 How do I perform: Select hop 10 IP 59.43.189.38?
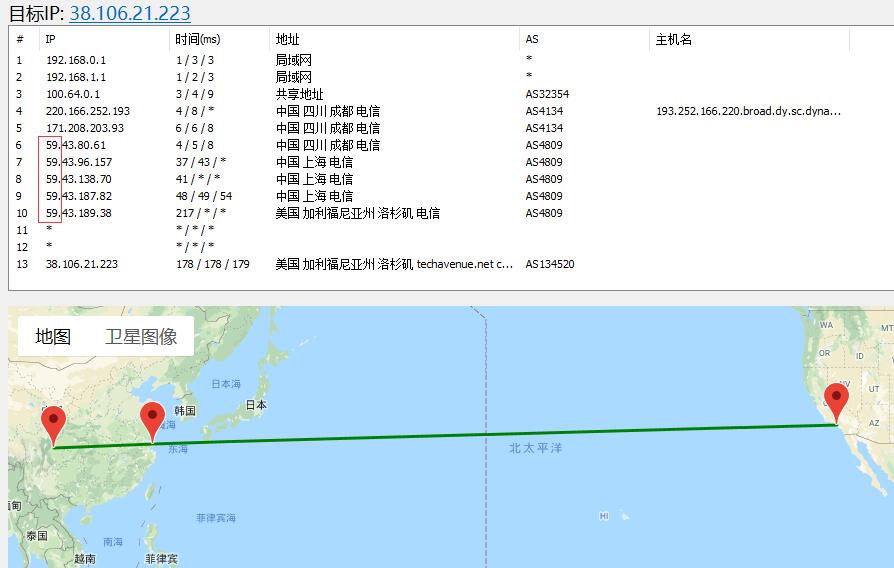pos(79,213)
